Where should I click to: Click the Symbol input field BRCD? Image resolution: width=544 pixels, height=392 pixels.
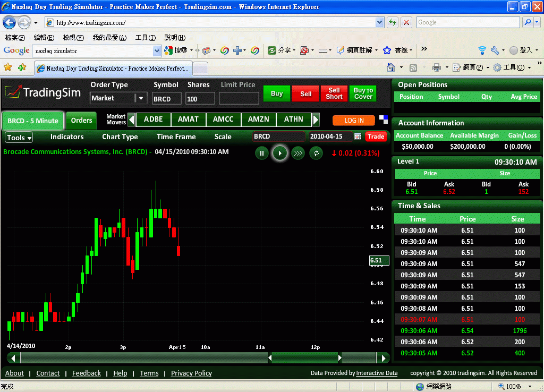[167, 98]
